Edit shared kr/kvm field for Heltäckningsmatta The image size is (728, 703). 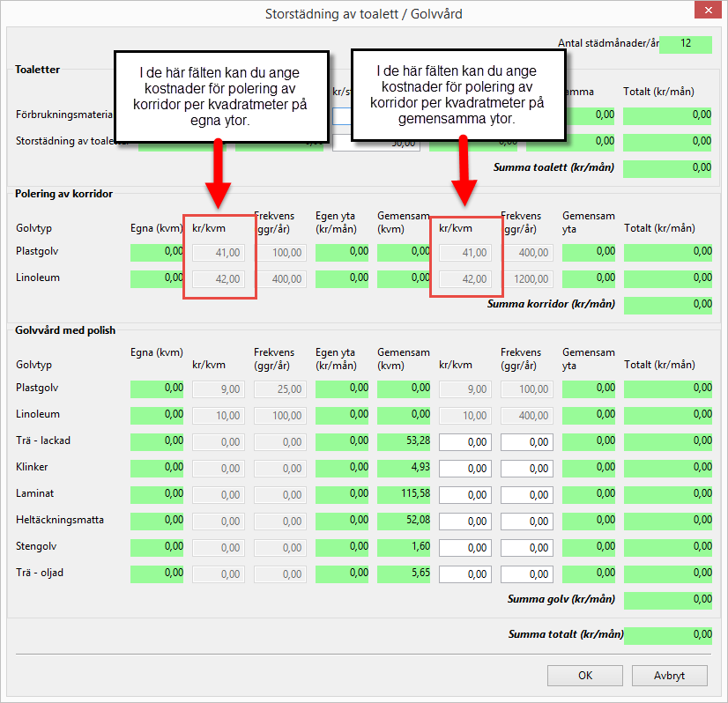[465, 522]
